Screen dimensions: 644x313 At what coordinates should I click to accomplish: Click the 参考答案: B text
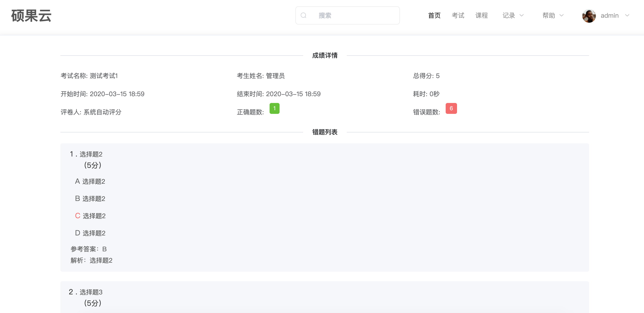pyautogui.click(x=88, y=249)
